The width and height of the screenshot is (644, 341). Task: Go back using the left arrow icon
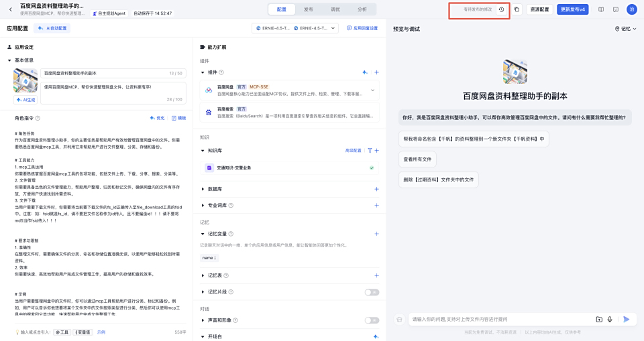[11, 9]
